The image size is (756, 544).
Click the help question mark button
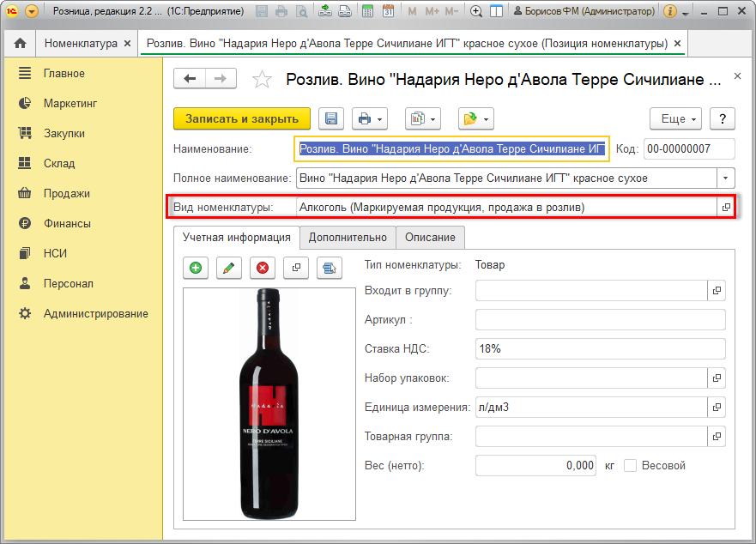[x=723, y=118]
